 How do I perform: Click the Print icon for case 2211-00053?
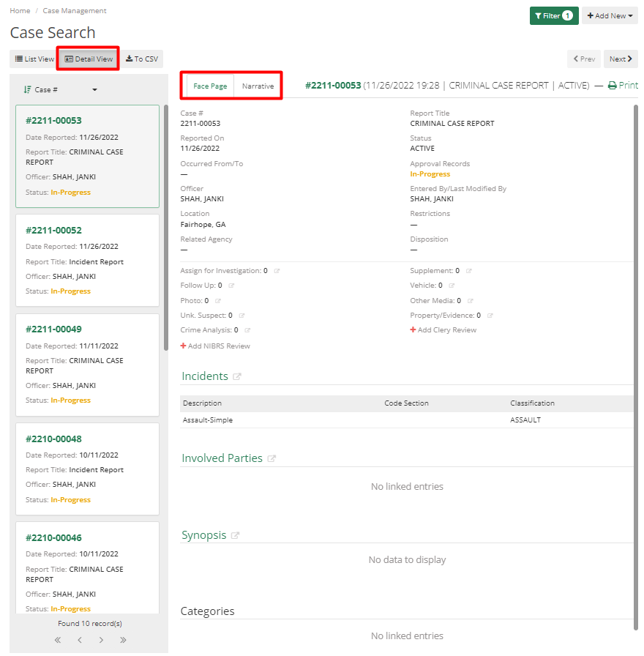pos(612,85)
